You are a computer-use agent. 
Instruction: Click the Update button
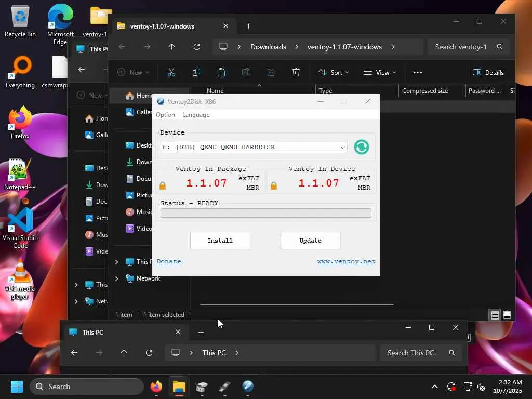coord(311,241)
